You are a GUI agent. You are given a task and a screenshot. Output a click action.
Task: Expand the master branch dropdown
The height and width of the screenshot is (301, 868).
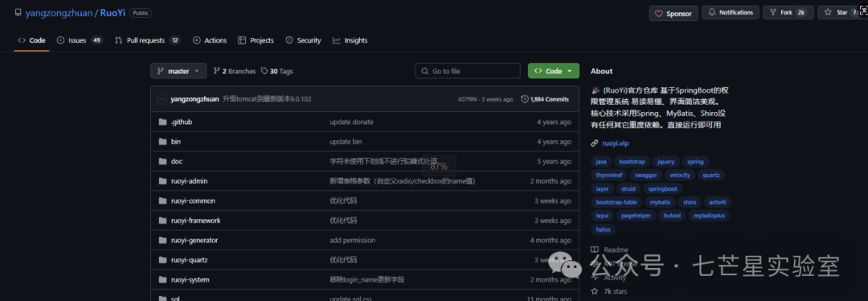tap(178, 71)
